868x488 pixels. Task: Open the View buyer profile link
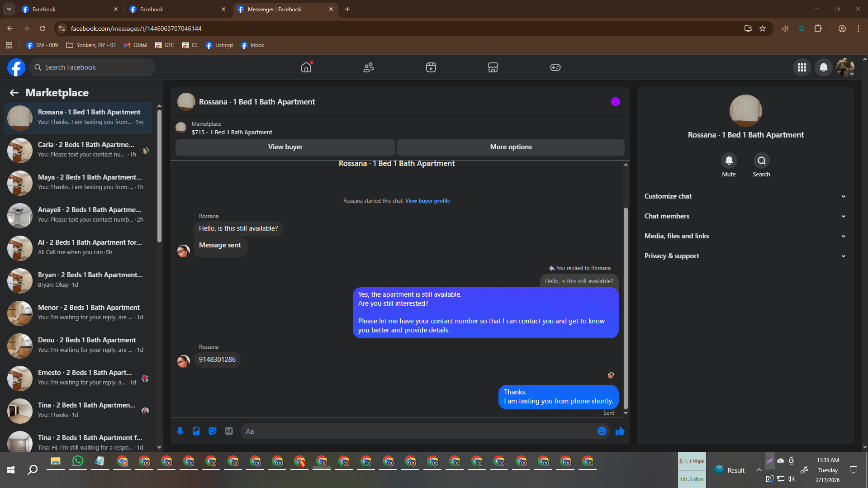(427, 201)
